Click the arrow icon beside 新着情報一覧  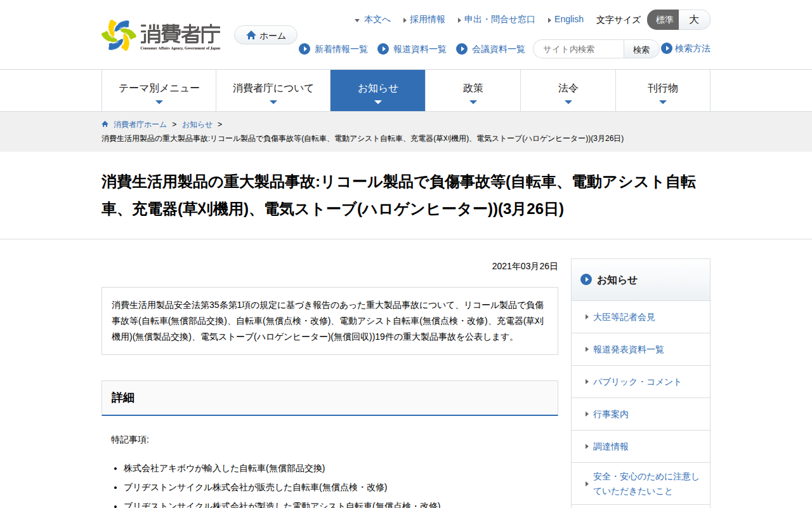[304, 49]
